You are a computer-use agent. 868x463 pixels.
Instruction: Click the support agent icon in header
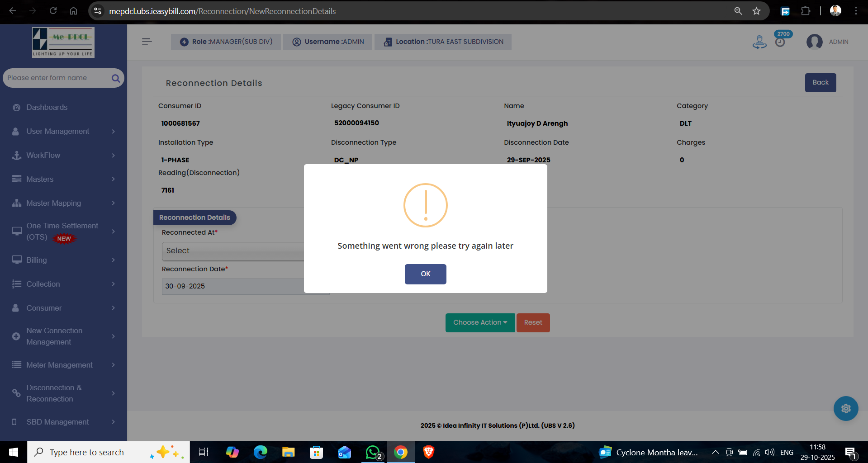759,42
